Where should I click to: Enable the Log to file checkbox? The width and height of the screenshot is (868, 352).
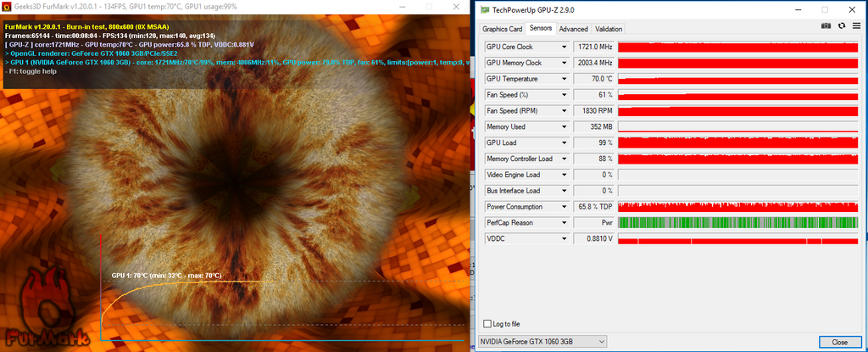(x=487, y=324)
